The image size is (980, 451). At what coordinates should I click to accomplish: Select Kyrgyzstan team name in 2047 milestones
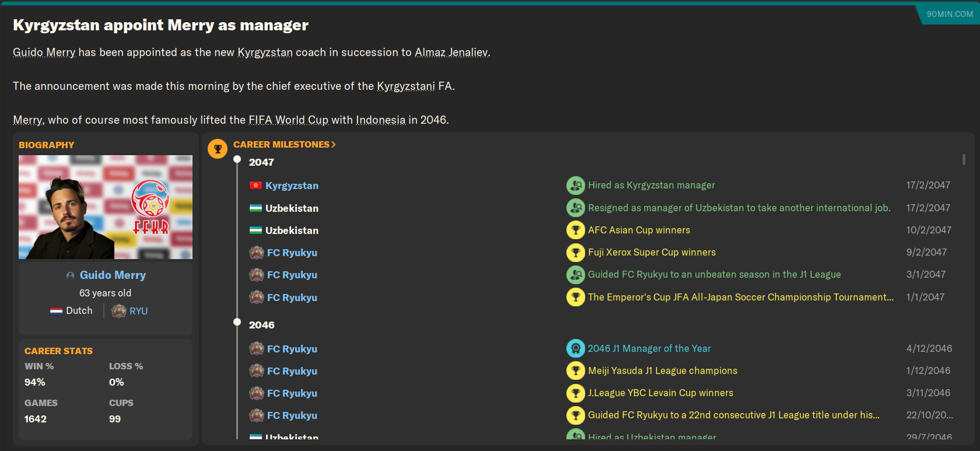click(292, 186)
